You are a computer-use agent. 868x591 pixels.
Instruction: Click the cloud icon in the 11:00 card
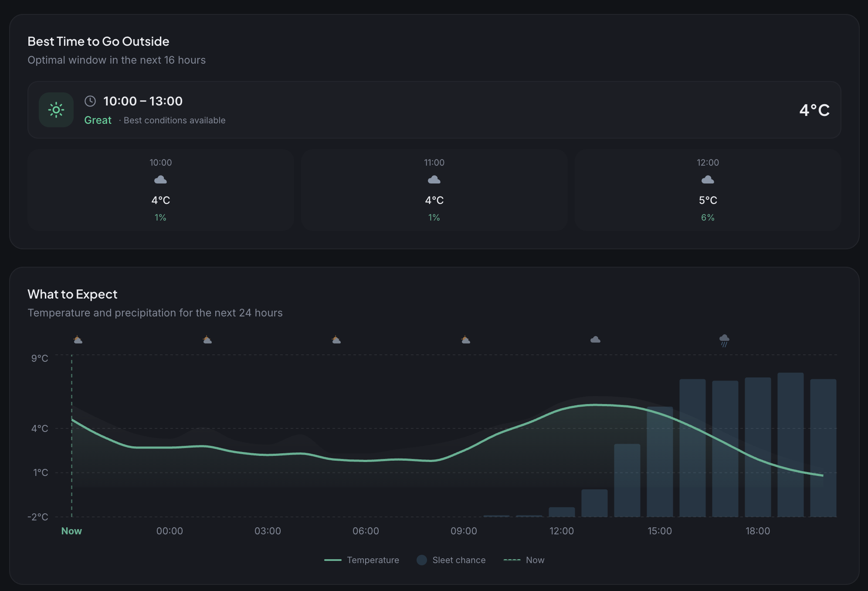tap(434, 180)
